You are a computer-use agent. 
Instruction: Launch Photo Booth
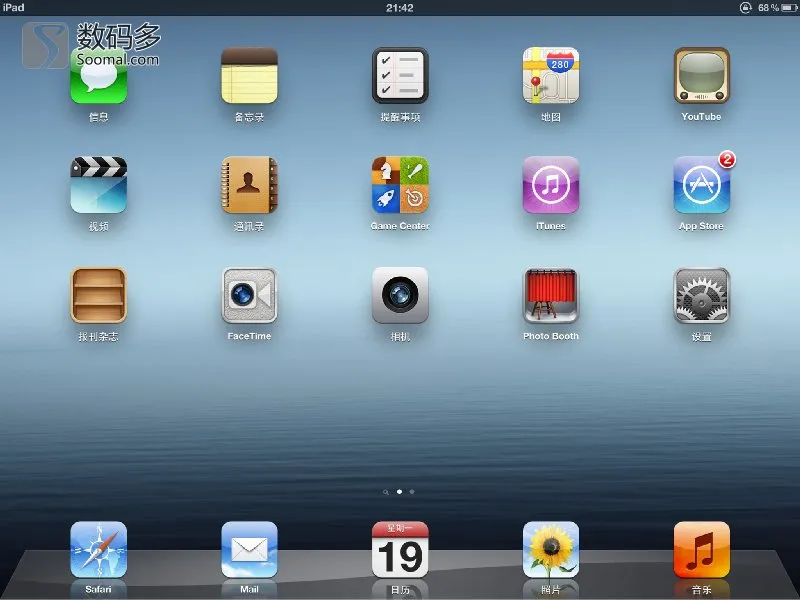551,295
